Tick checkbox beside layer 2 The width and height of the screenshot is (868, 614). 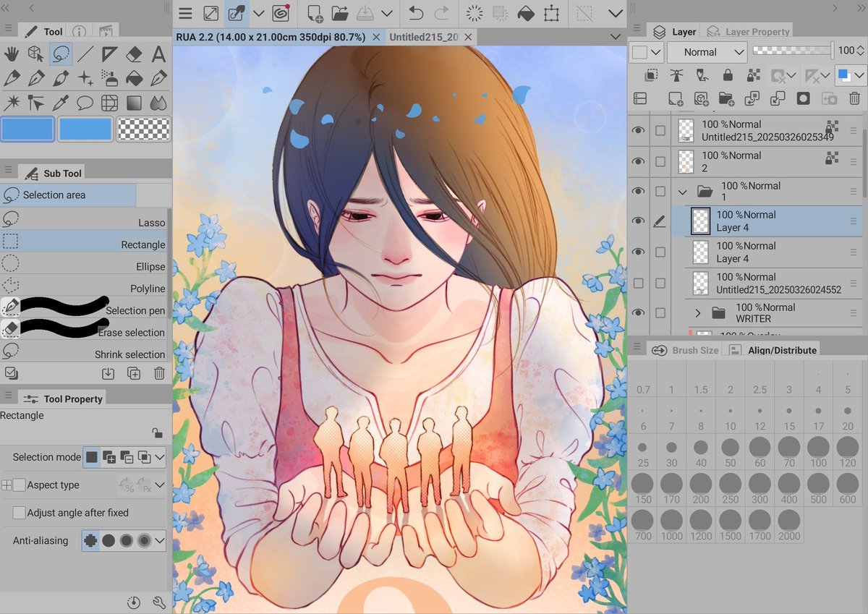click(660, 162)
